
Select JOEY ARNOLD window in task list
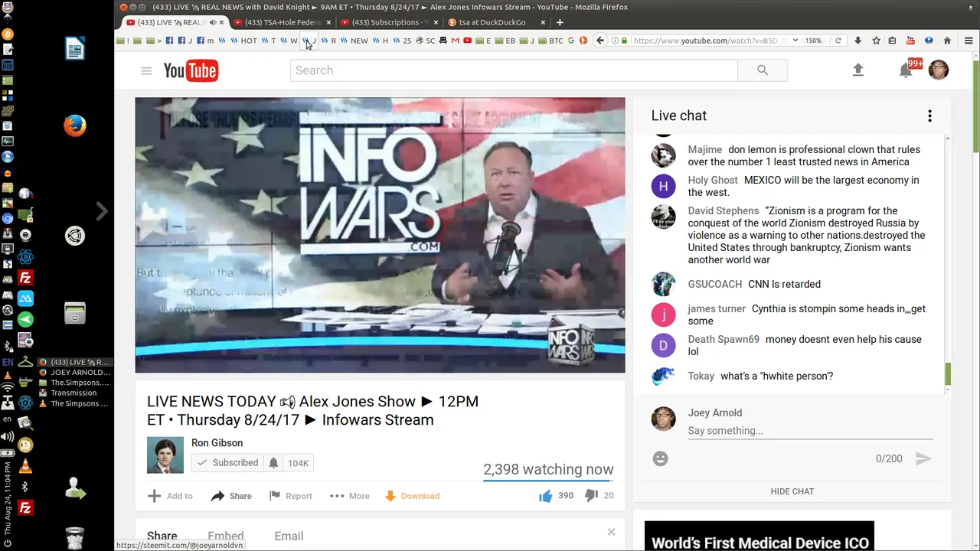click(x=73, y=372)
